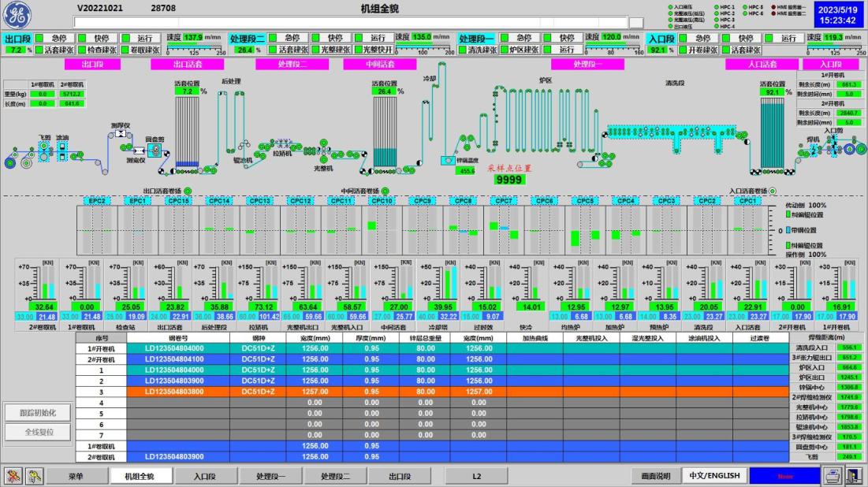This screenshot has height=487, width=868.
Task: Open the 菜单 menu
Action: [x=75, y=476]
